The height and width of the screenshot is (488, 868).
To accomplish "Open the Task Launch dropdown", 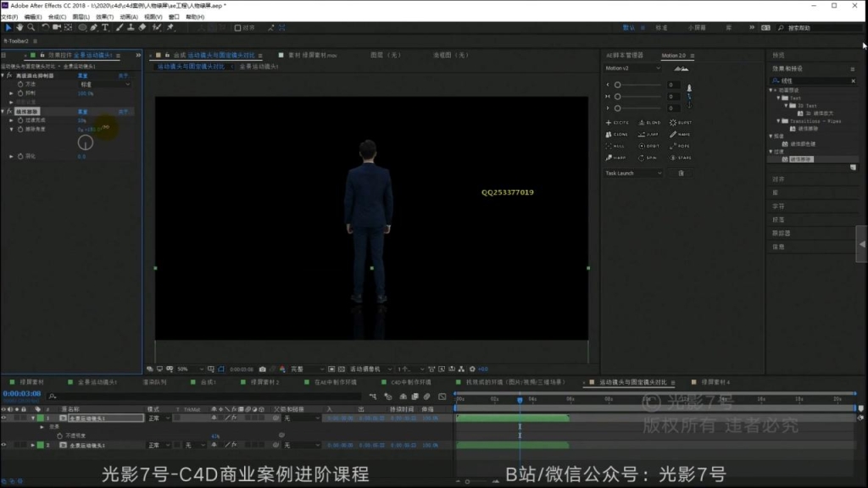I will [633, 173].
